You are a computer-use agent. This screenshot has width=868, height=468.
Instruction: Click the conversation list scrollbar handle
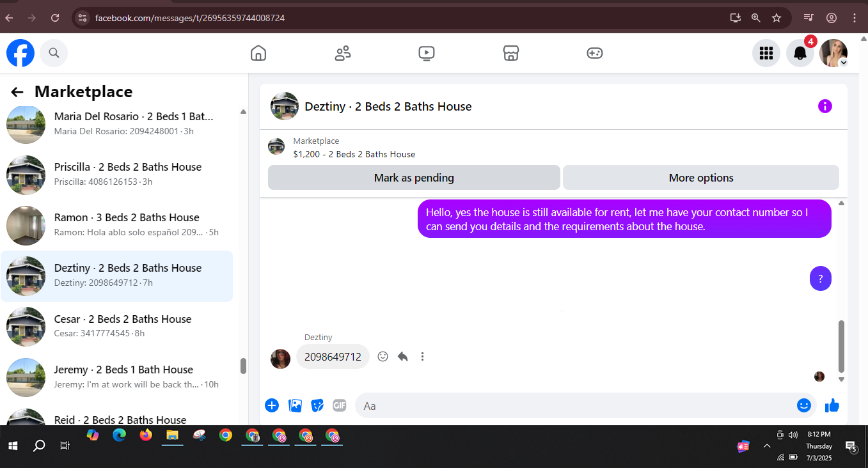coord(243,366)
